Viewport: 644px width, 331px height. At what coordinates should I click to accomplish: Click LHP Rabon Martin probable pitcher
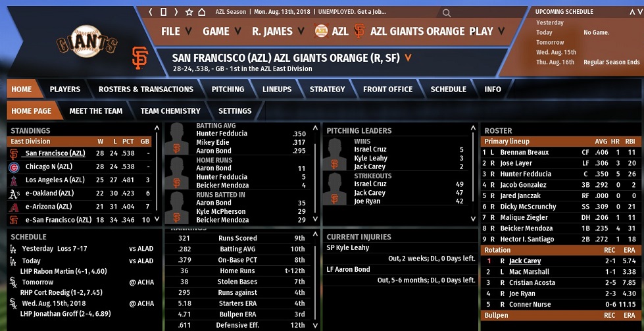pos(64,271)
